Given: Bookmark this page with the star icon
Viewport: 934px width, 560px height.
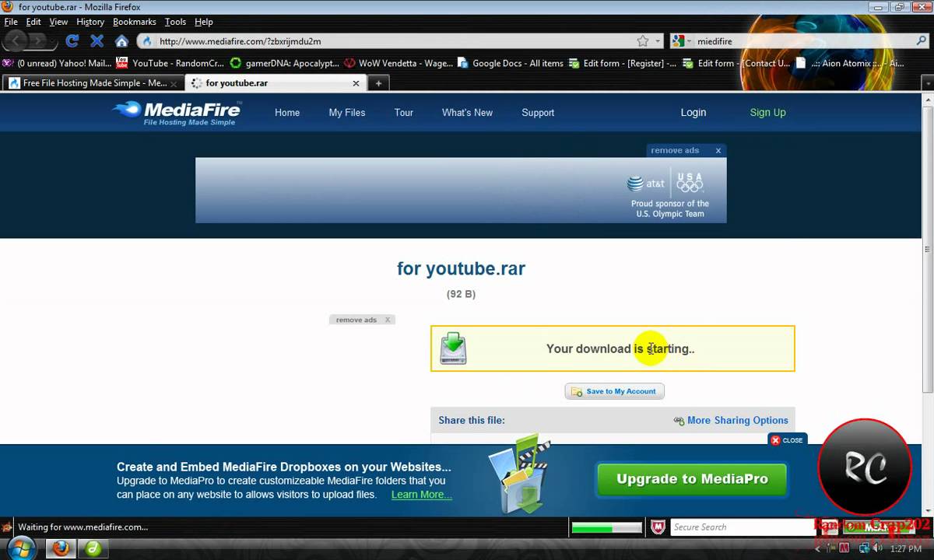Looking at the screenshot, I should point(643,41).
